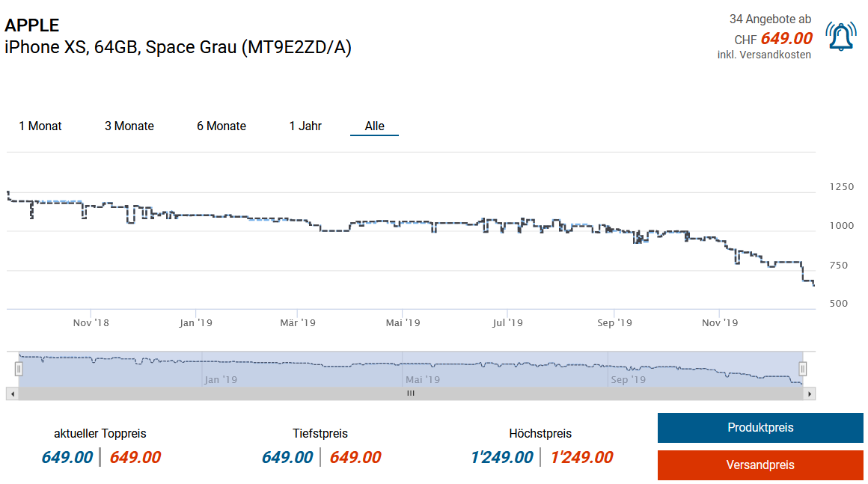This screenshot has width=868, height=484.
Task: Select the 1 Jahr time range
Action: 305,126
